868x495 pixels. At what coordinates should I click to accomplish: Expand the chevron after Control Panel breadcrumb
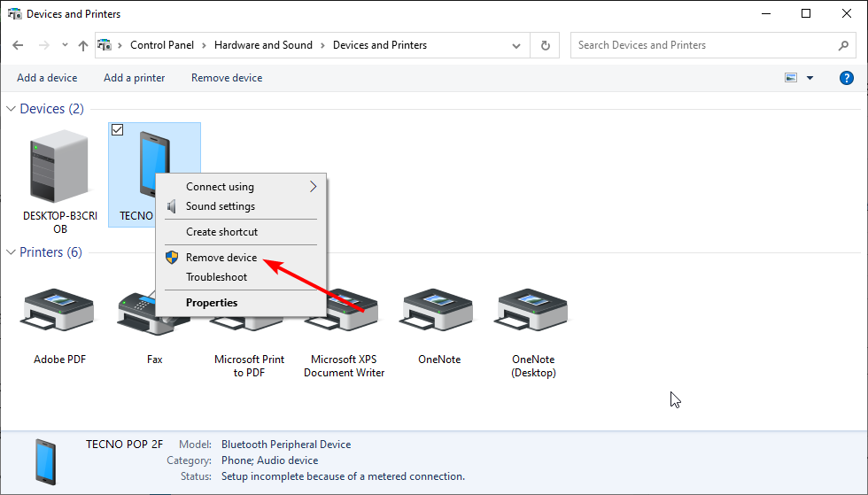coord(204,45)
